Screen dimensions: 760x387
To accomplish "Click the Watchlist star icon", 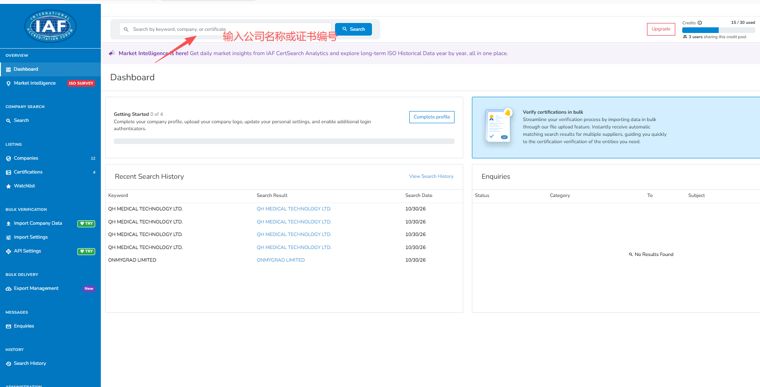I will click(x=8, y=186).
